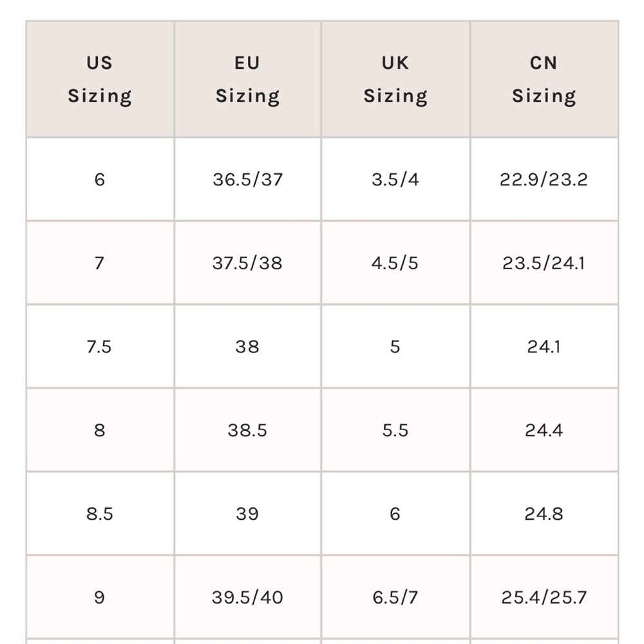Viewport: 644px width, 644px height.
Task: Click the US size 8 cell
Action: [x=100, y=430]
